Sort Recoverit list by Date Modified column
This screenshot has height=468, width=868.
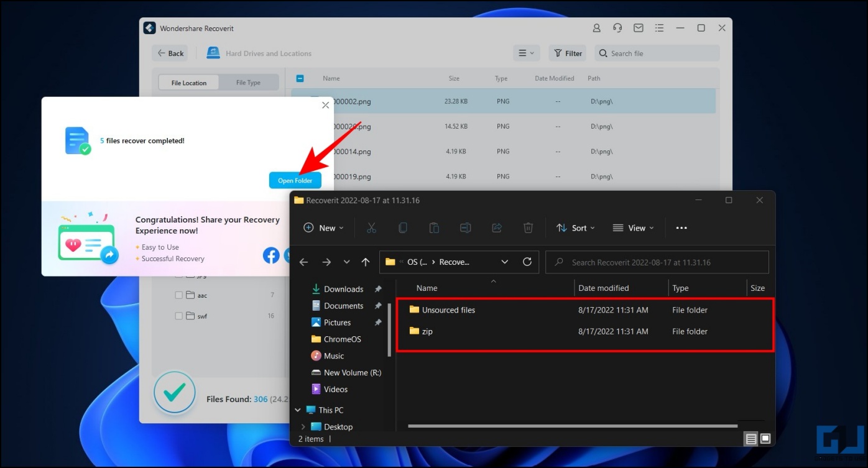click(554, 78)
